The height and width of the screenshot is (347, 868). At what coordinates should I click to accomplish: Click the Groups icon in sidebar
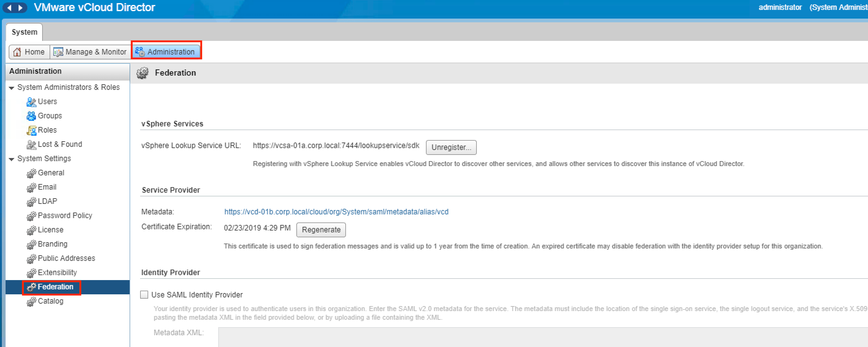[31, 116]
